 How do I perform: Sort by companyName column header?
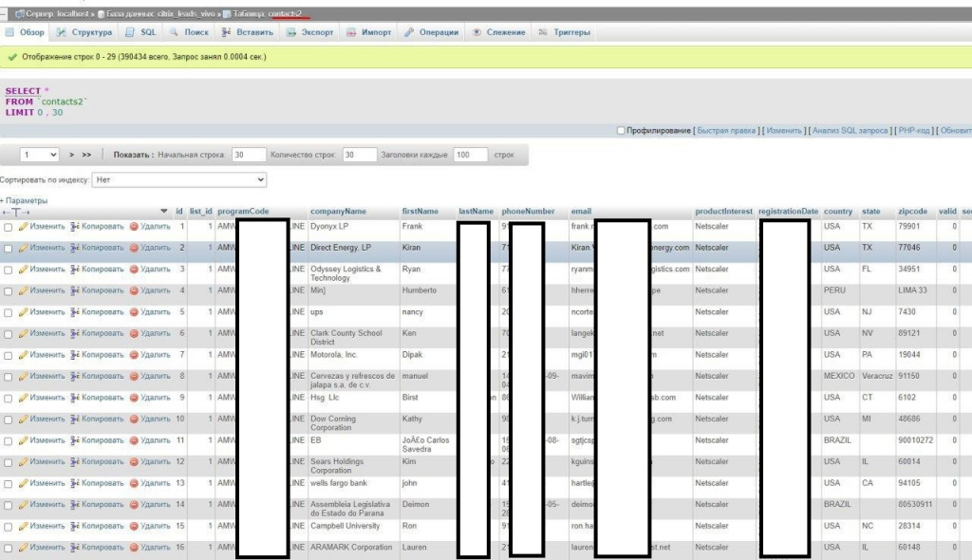click(x=338, y=212)
